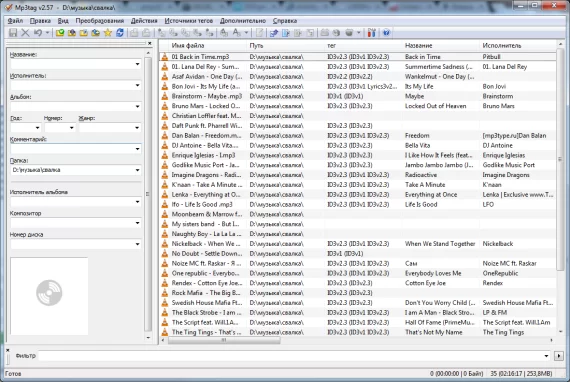Image resolution: width=570 pixels, height=382 pixels.
Task: Select file 'Imagine Dragons - Radi...'
Action: tap(206, 175)
